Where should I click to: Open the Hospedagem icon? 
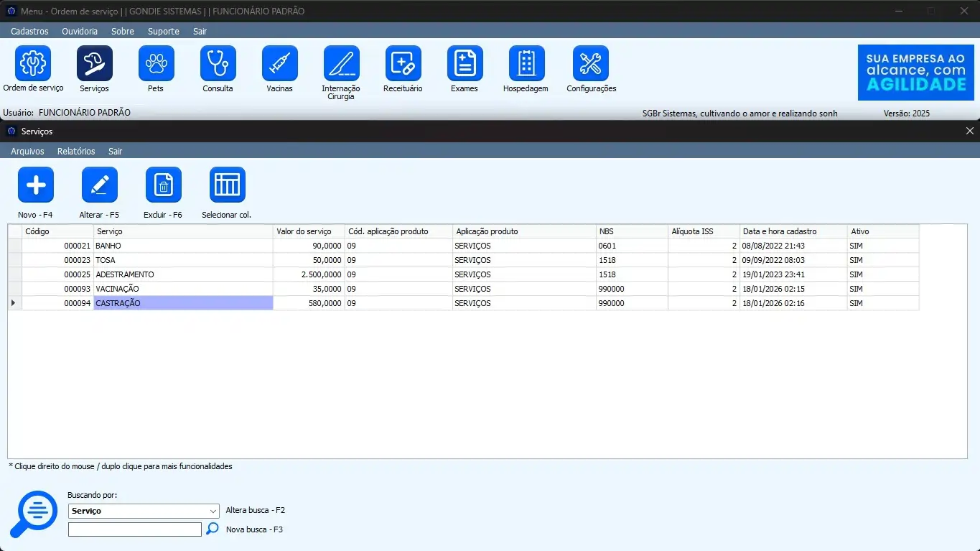(x=526, y=63)
